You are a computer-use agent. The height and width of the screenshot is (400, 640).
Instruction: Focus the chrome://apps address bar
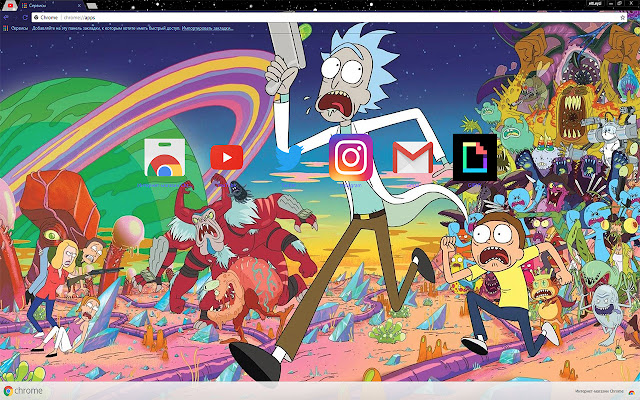point(329,18)
